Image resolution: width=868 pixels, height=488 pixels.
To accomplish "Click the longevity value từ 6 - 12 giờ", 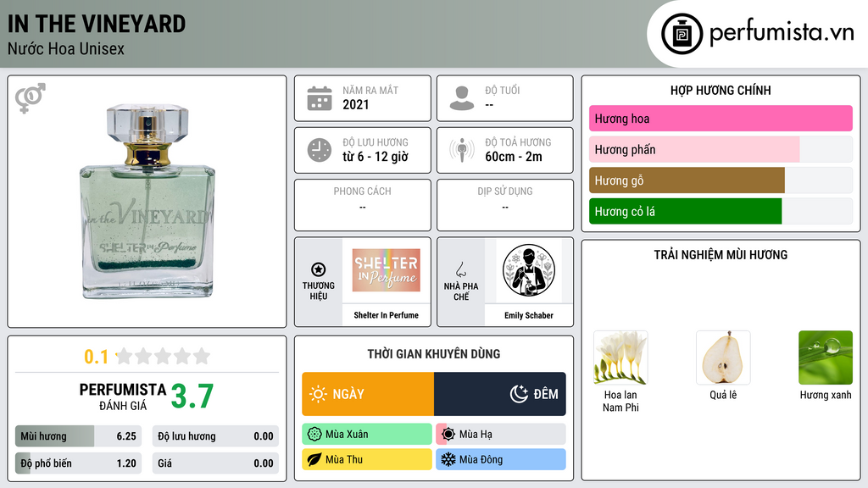I will (x=376, y=157).
